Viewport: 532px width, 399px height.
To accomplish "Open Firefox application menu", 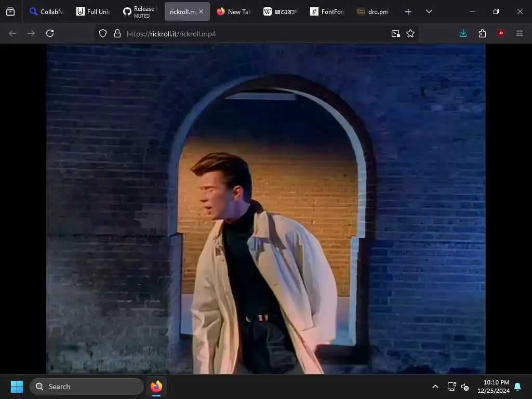I will (520, 34).
